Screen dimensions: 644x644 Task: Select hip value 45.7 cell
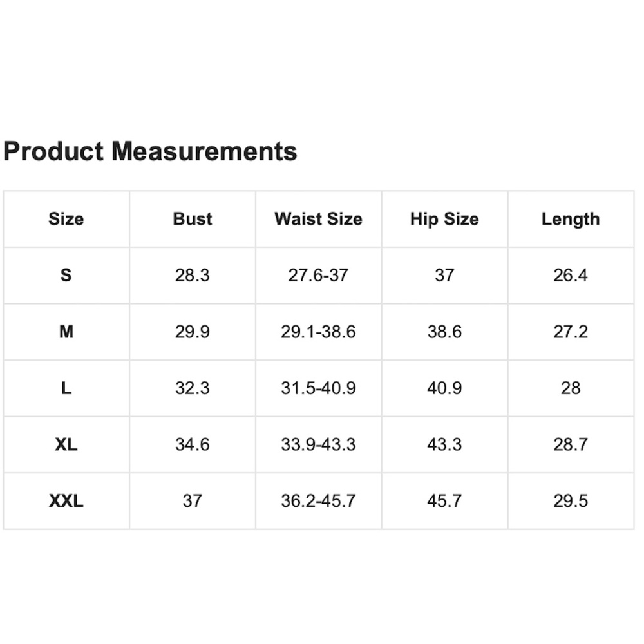(444, 500)
